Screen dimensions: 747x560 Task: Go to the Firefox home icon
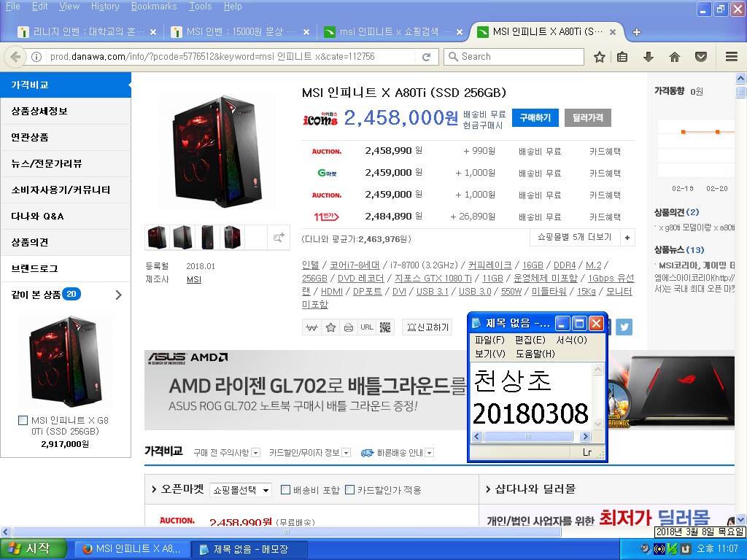coord(675,57)
